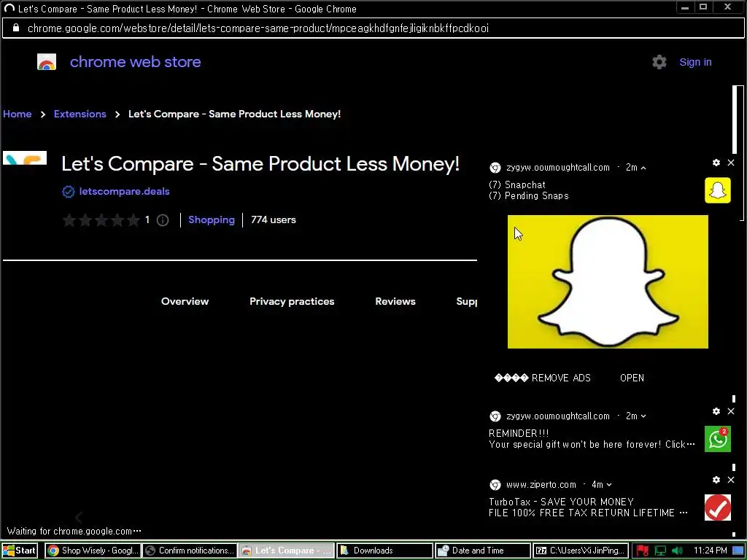
Task: Dismiss the Snapchat notification
Action: [731, 163]
